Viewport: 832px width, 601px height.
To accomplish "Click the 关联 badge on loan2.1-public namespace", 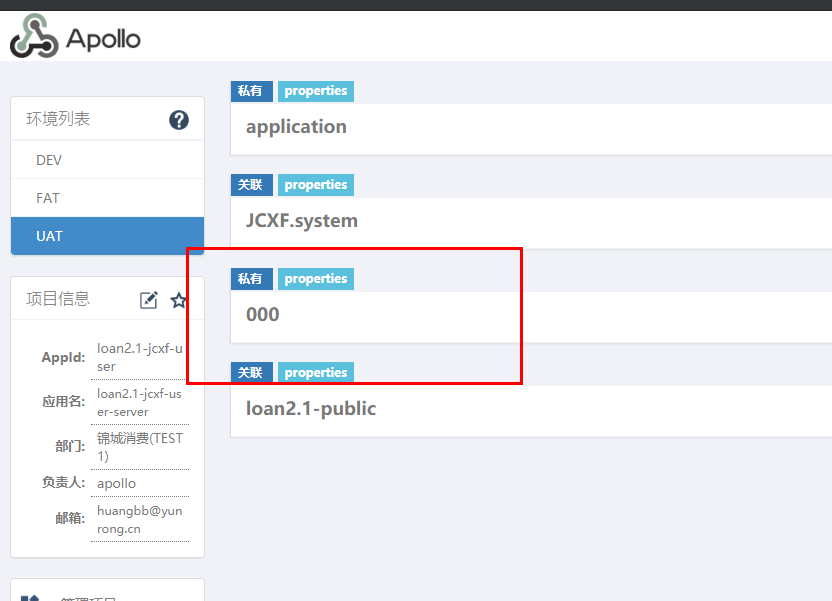I will 252,372.
